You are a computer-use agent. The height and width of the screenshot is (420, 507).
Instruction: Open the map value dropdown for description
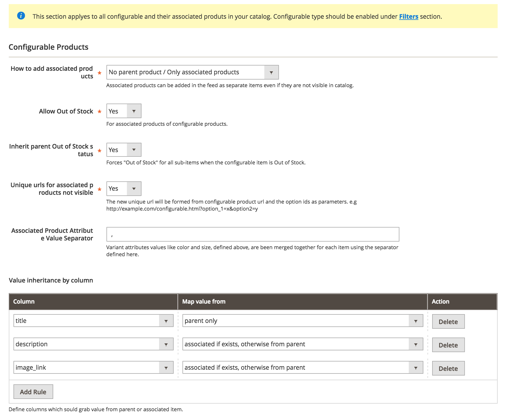pyautogui.click(x=303, y=344)
